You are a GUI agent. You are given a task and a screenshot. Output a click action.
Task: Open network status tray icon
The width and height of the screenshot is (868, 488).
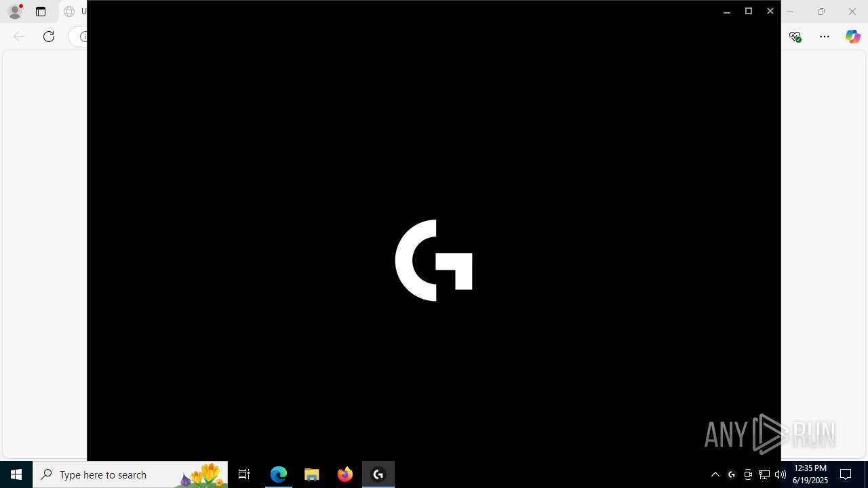click(x=764, y=474)
